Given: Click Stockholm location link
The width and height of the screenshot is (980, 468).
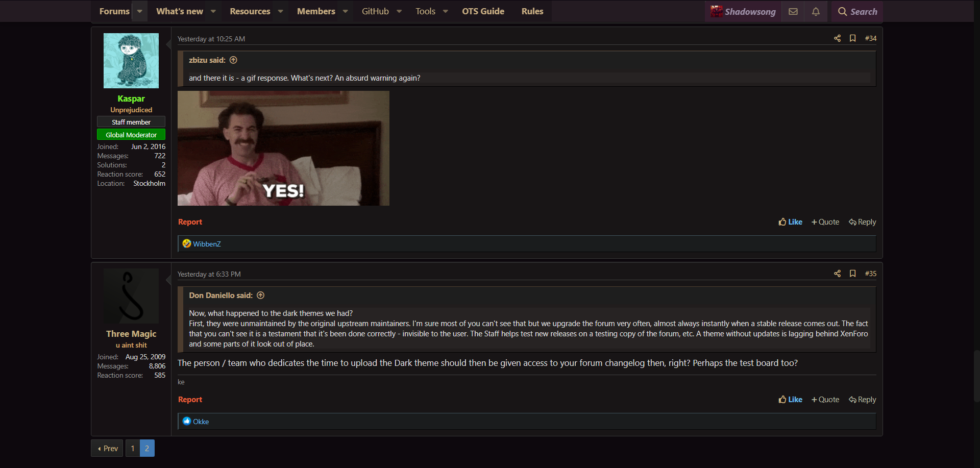Looking at the screenshot, I should pos(149,184).
